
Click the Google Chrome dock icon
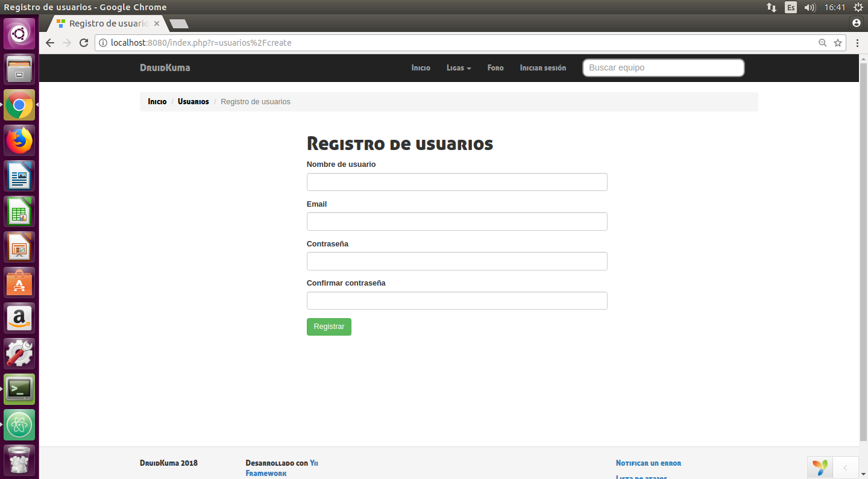[x=20, y=105]
